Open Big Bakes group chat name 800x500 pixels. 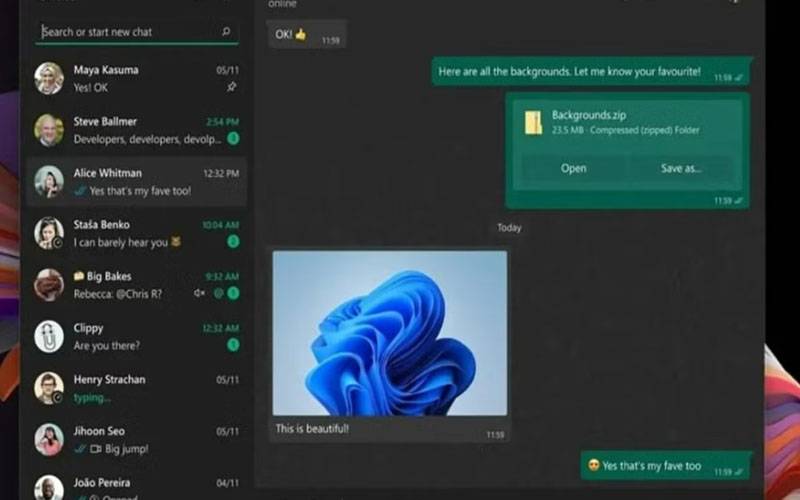[109, 276]
